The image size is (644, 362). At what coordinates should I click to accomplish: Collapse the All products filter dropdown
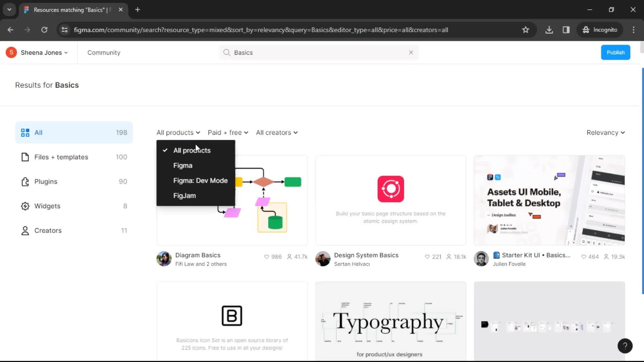click(178, 133)
